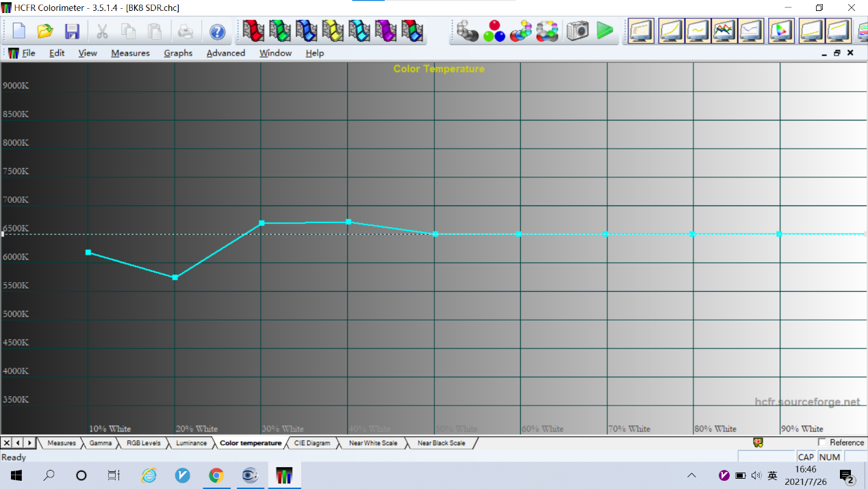Switch to the RGB Levels tab
The width and height of the screenshot is (868, 489).
[x=144, y=443]
